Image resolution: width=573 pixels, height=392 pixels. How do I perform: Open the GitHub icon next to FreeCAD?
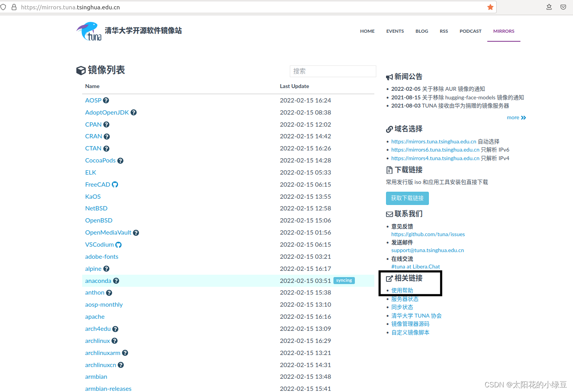115,184
